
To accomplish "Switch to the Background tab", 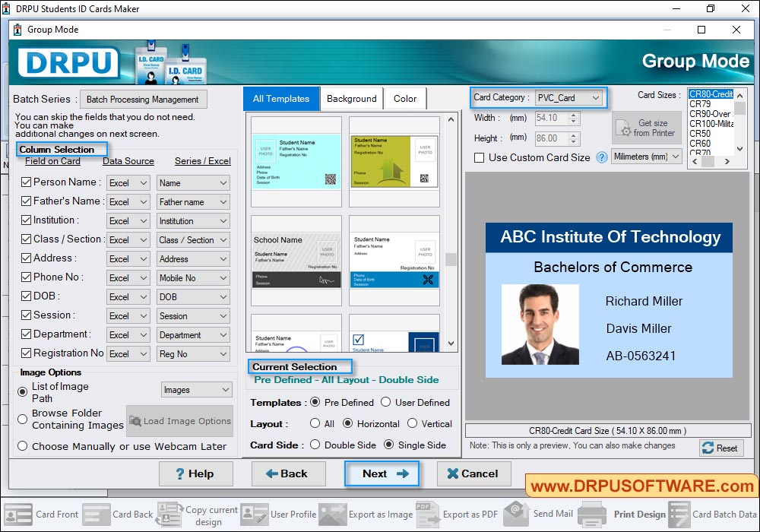I will click(x=351, y=98).
